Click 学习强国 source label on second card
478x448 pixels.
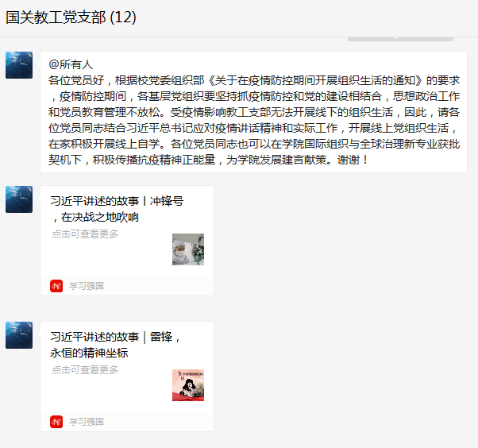pos(87,422)
